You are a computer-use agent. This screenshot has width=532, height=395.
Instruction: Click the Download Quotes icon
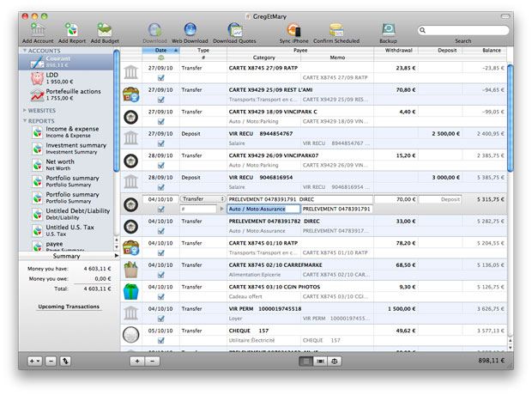235,30
